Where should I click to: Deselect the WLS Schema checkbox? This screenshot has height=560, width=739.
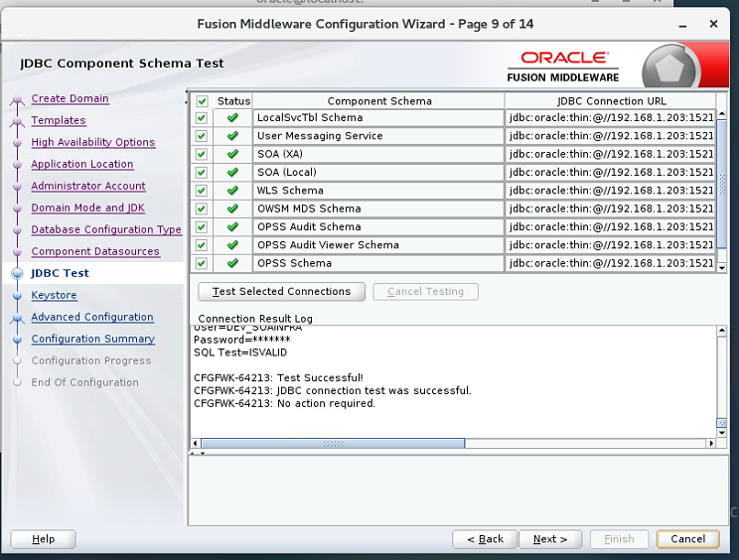coord(202,191)
